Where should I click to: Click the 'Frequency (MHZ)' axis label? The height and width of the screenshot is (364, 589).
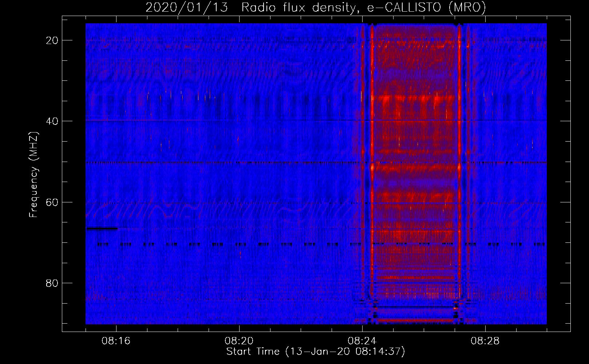tap(33, 175)
